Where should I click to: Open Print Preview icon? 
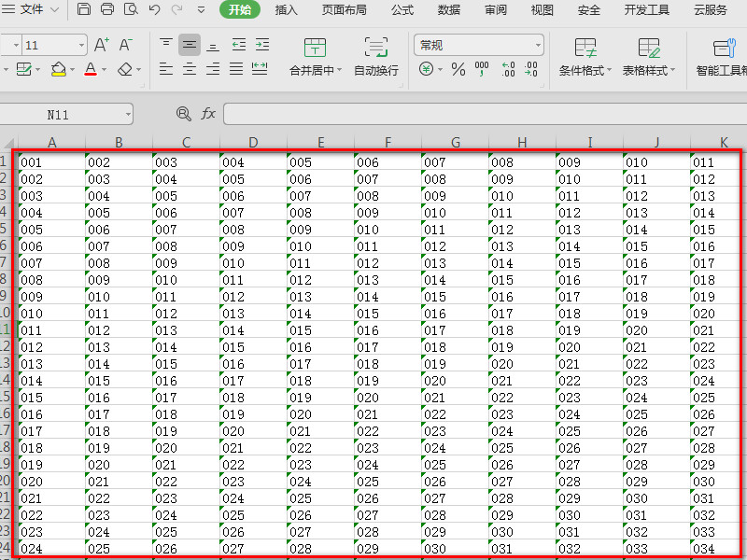tap(131, 8)
